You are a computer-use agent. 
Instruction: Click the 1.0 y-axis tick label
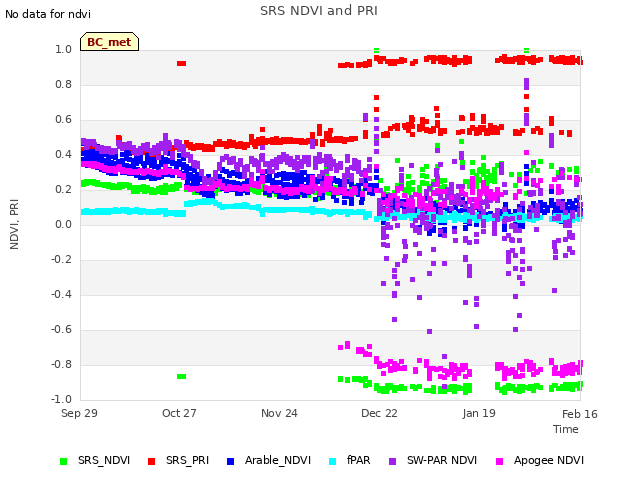click(x=63, y=49)
